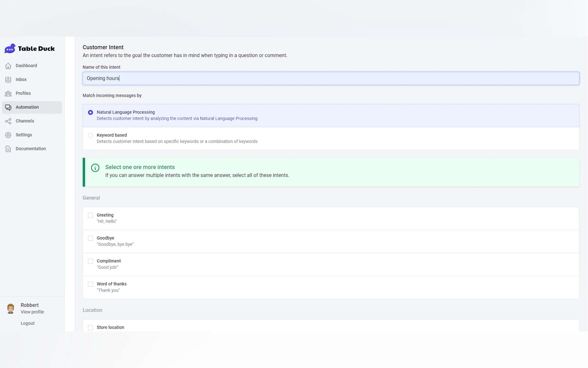The image size is (588, 368).
Task: Select Natural Language Processing radio button
Action: [91, 112]
